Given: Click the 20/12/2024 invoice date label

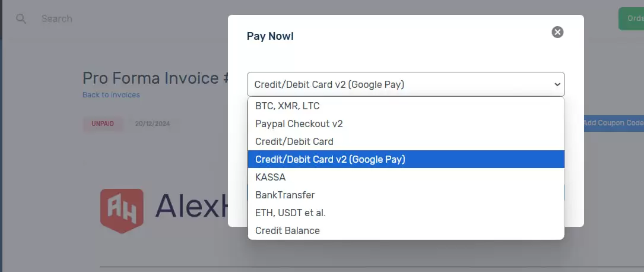Looking at the screenshot, I should coord(153,124).
